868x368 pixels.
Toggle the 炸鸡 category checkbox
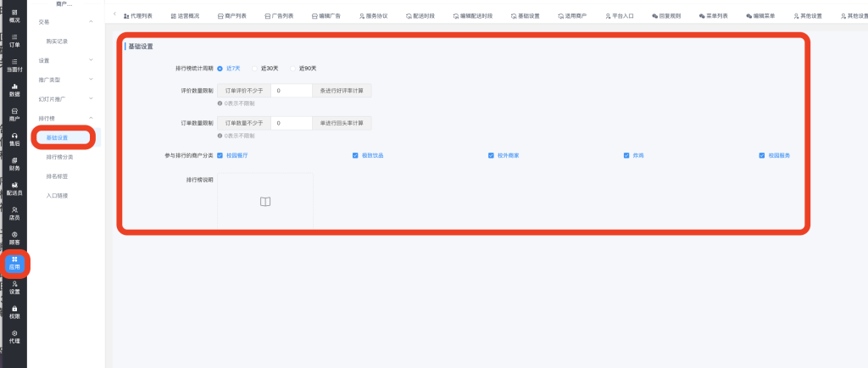[626, 155]
